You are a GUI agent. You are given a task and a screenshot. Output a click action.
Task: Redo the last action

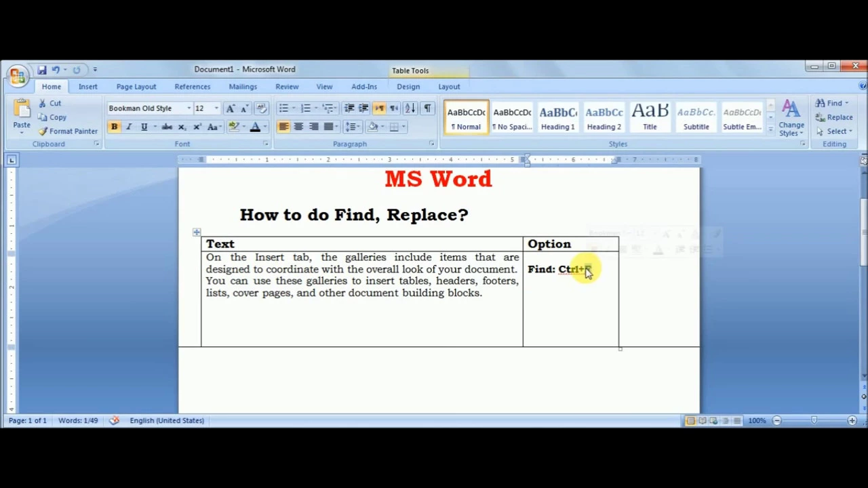[77, 69]
